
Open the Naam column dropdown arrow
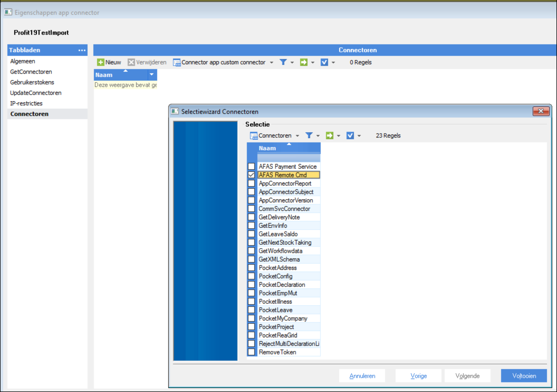point(152,75)
